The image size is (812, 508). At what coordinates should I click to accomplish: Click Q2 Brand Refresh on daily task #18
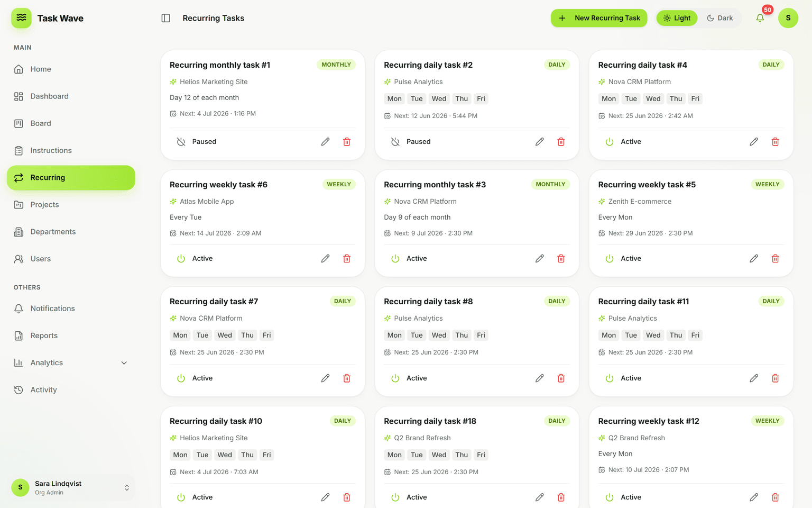pos(422,438)
